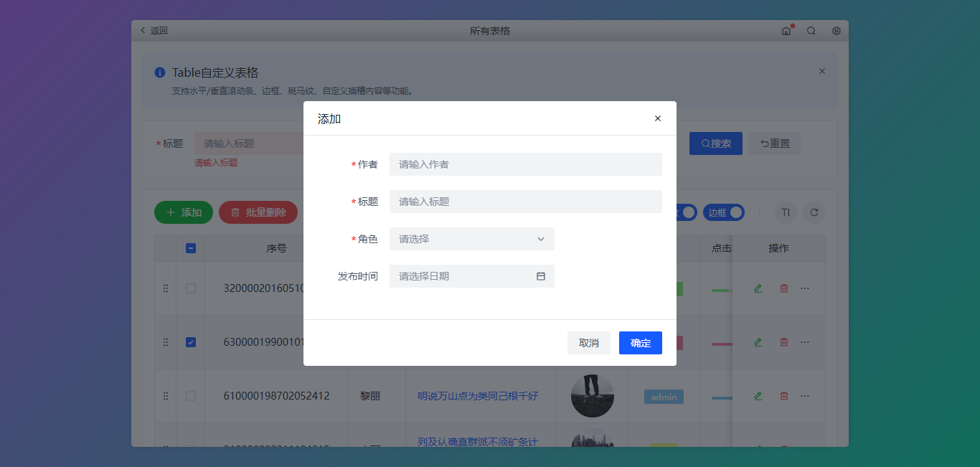This screenshot has height=467, width=980.
Task: Click the table text-size icon
Action: [x=786, y=212]
